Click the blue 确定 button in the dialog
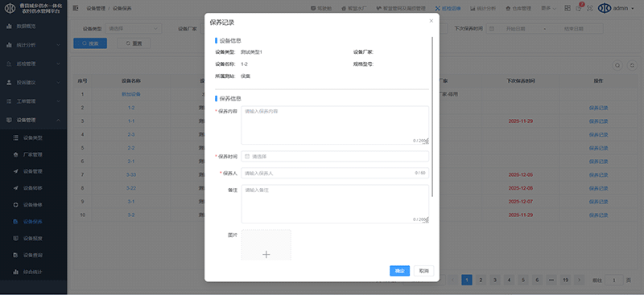This screenshot has width=644, height=295. [x=399, y=271]
